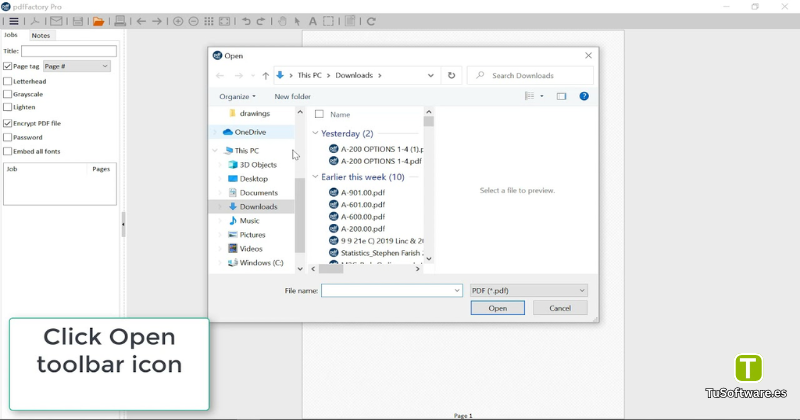Open the PDF (*.pdf) file type dropdown
This screenshot has height=420, width=800.
coord(529,290)
